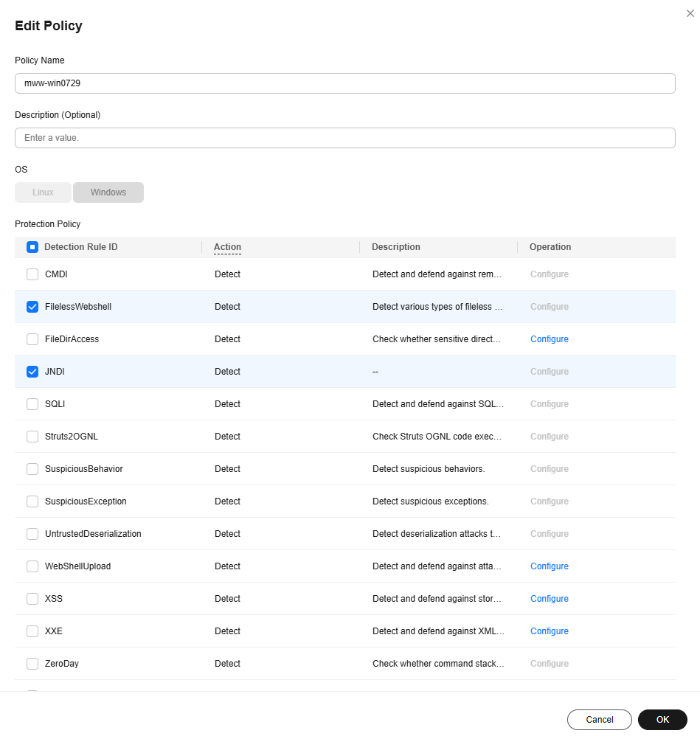Viewport: 700px width, 736px height.
Task: Open Configure for WebShellUpload rule
Action: [x=550, y=566]
